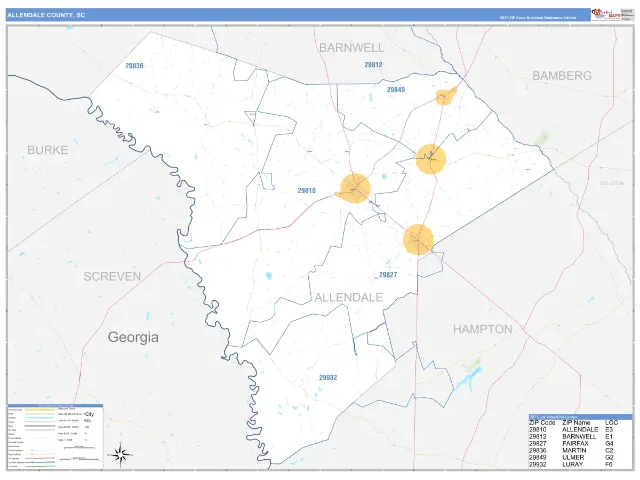640x480 pixels.
Task: Select the small orange marker near label 29849
Action: pos(445,96)
